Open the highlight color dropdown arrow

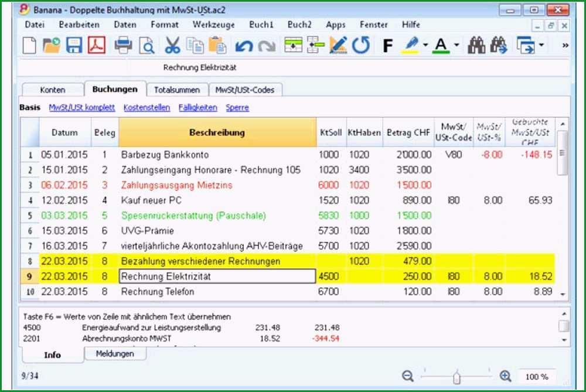point(425,45)
